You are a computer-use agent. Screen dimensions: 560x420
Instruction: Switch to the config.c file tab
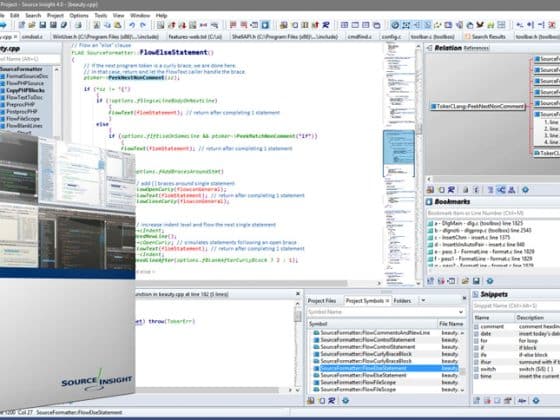click(x=391, y=36)
